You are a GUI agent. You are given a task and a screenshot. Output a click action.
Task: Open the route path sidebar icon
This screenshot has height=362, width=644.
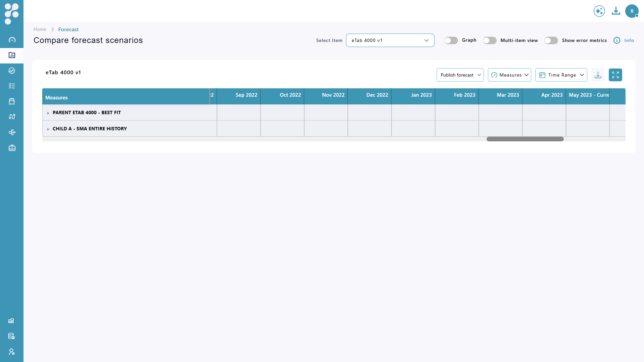[12, 117]
